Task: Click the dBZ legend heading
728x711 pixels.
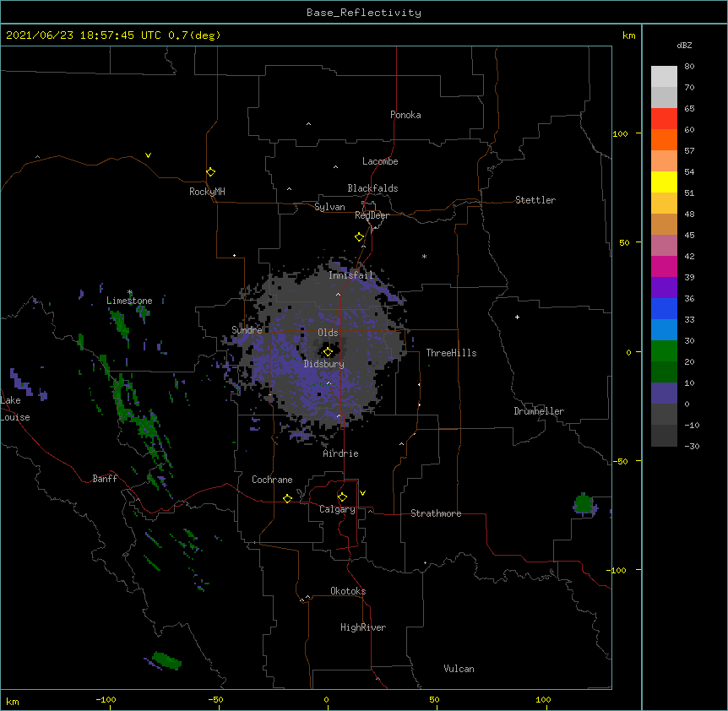Action: (684, 46)
